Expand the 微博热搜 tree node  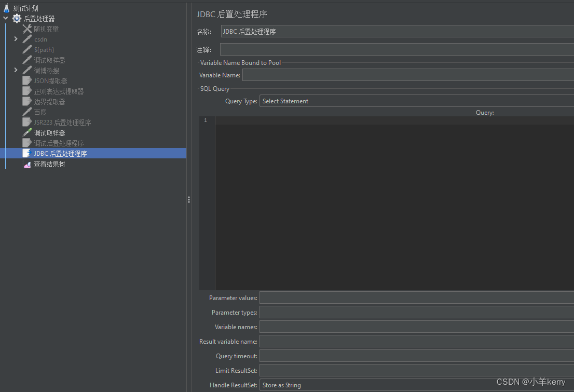point(16,70)
